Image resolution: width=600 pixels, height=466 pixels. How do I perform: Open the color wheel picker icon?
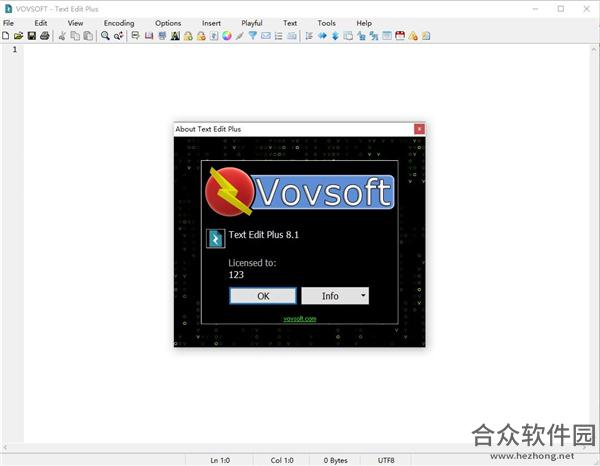click(227, 36)
